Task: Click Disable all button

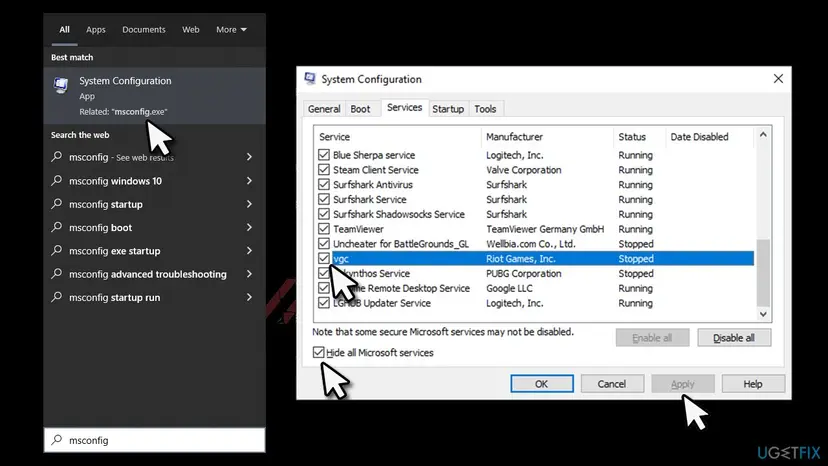Action: point(734,338)
